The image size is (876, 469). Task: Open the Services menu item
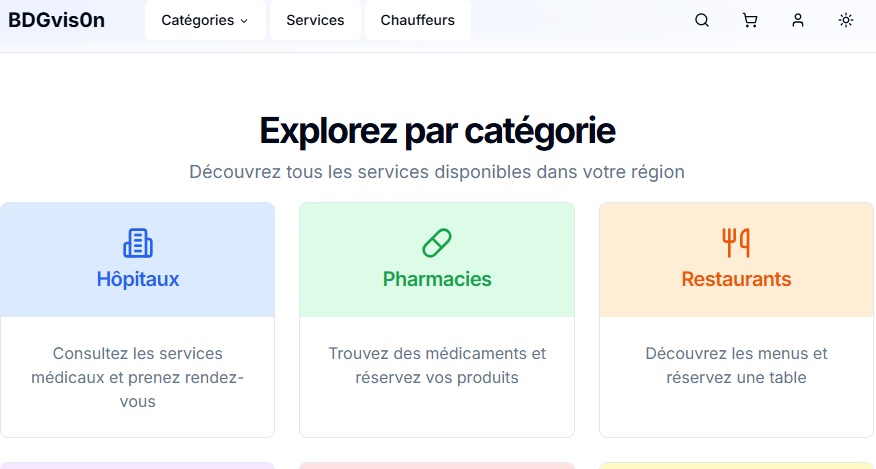pyautogui.click(x=315, y=20)
